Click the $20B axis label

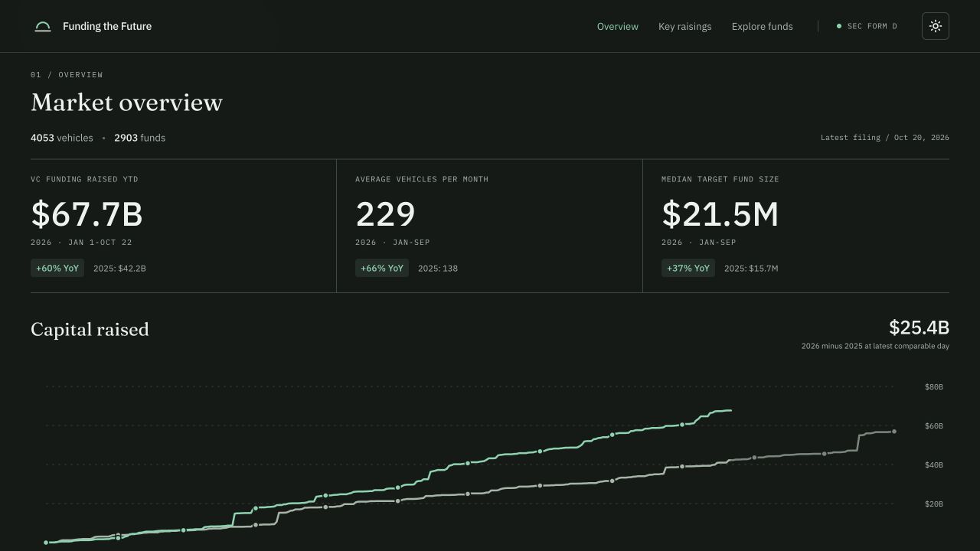pyautogui.click(x=934, y=504)
